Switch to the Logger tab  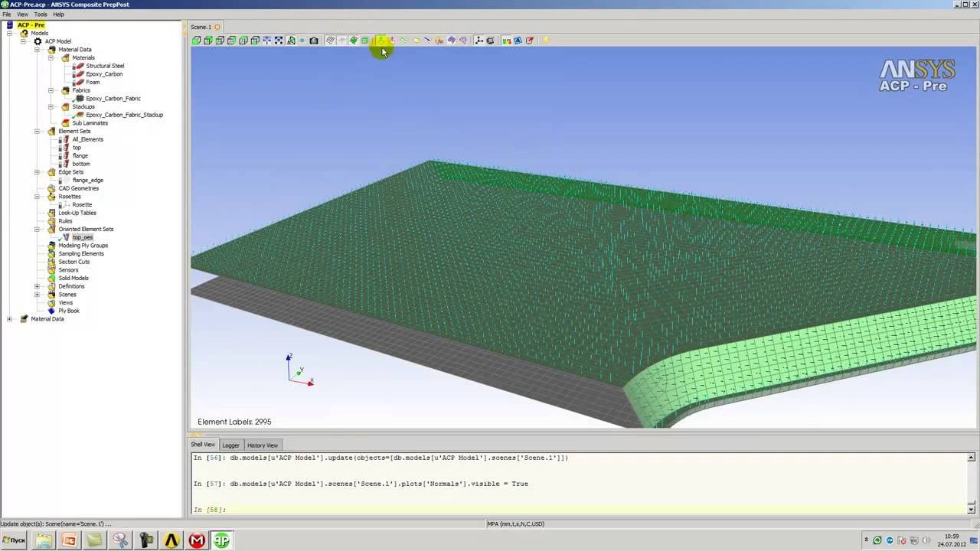230,445
